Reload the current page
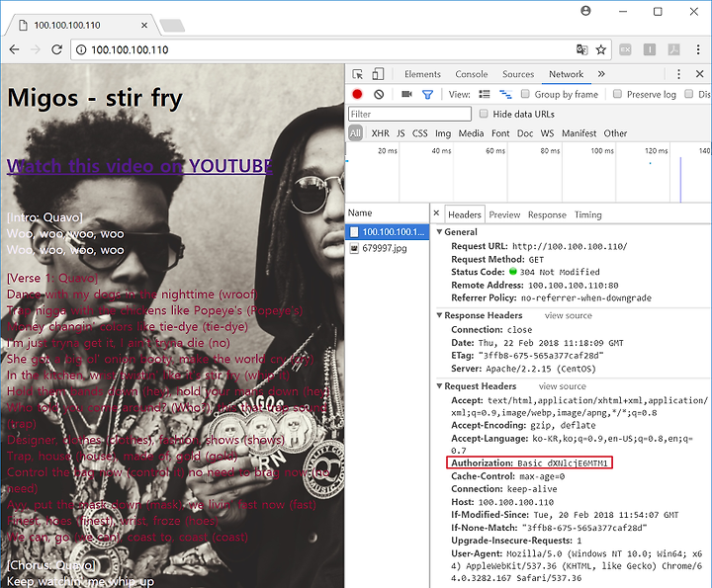The width and height of the screenshot is (712, 588). pyautogui.click(x=56, y=49)
